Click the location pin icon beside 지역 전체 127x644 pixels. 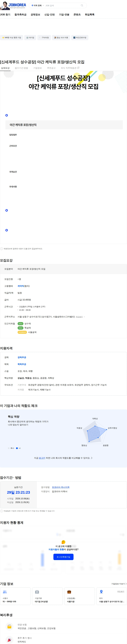32,6
